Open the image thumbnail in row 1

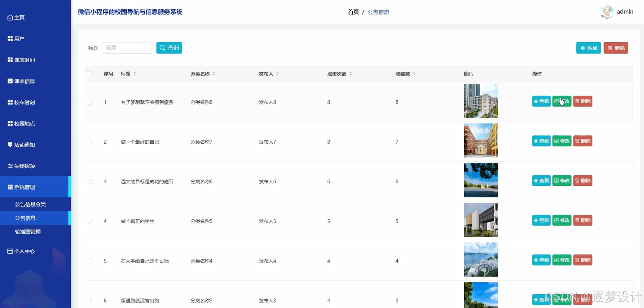pyautogui.click(x=481, y=101)
